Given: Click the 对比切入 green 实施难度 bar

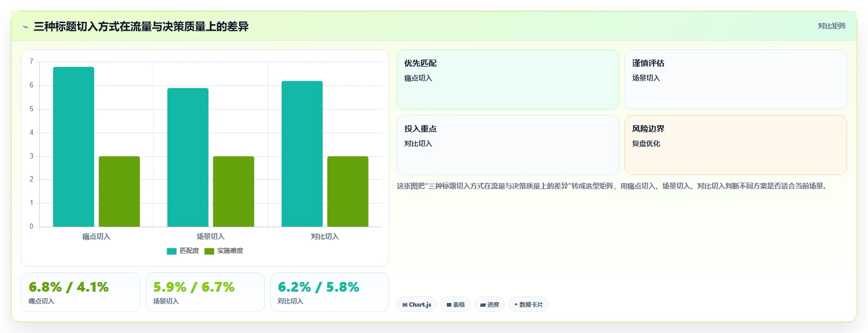Looking at the screenshot, I should click(x=348, y=191).
